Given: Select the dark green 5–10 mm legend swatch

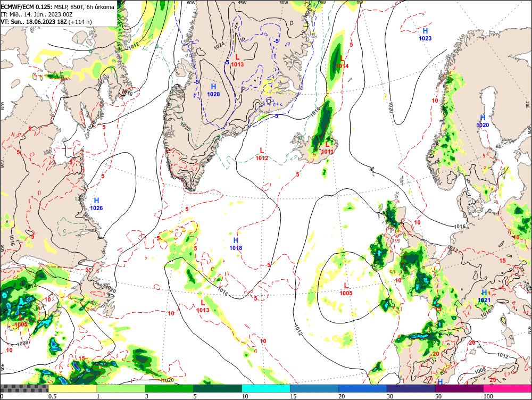Looking at the screenshot, I should [x=218, y=388].
